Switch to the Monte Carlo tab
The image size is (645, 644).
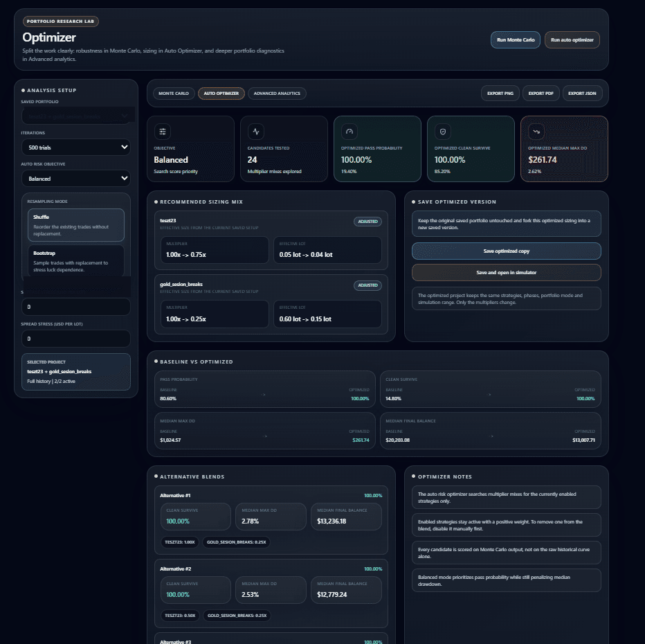pos(172,93)
